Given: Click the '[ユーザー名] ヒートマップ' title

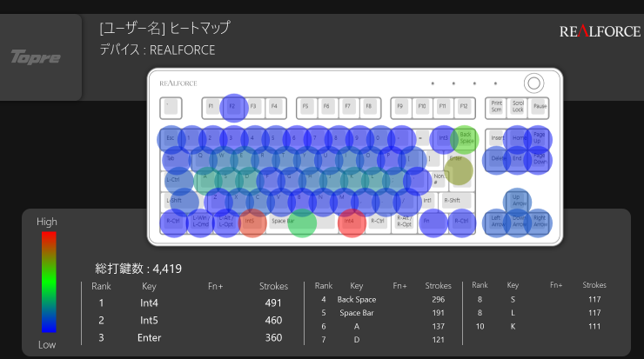Looking at the screenshot, I should point(164,29).
